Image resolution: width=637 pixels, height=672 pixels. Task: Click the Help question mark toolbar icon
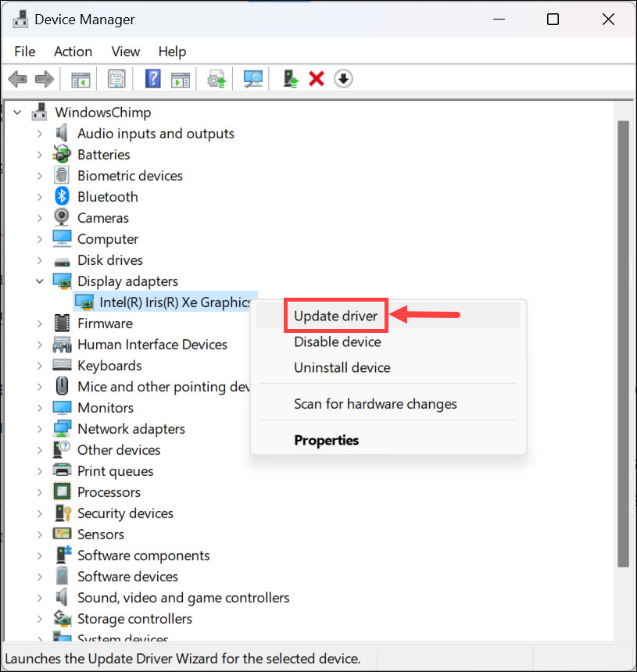pyautogui.click(x=153, y=79)
